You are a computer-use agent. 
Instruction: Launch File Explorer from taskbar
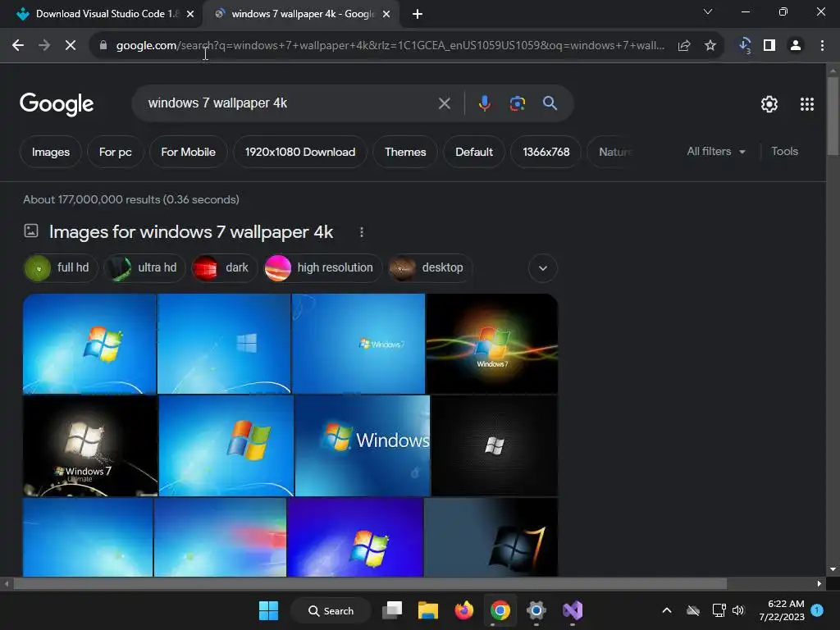point(428,610)
